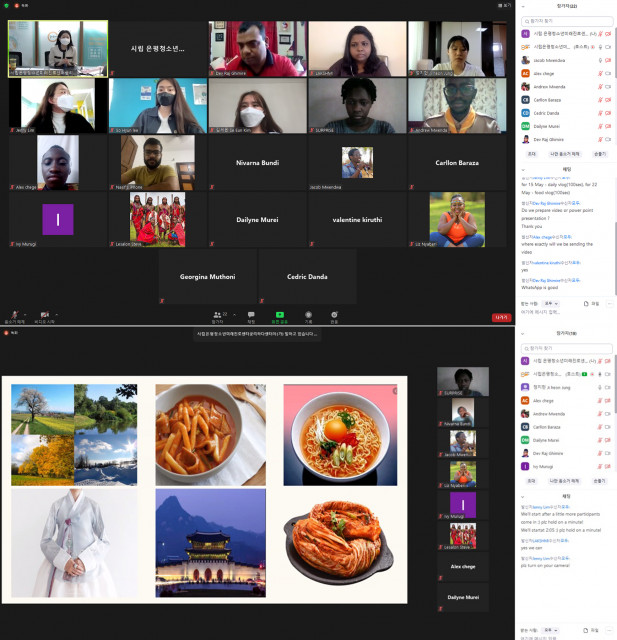
Task: Open the participants panel from the meeting toolbar
Action: pos(217,314)
